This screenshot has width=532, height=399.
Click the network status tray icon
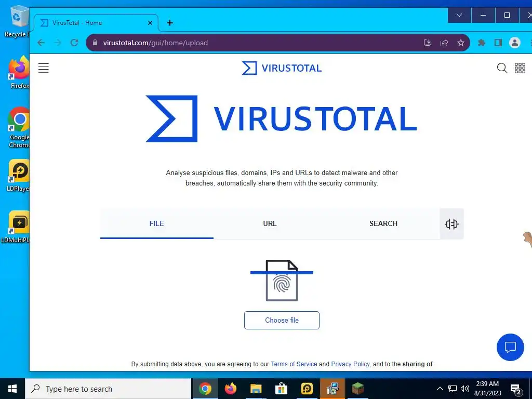pos(453,389)
